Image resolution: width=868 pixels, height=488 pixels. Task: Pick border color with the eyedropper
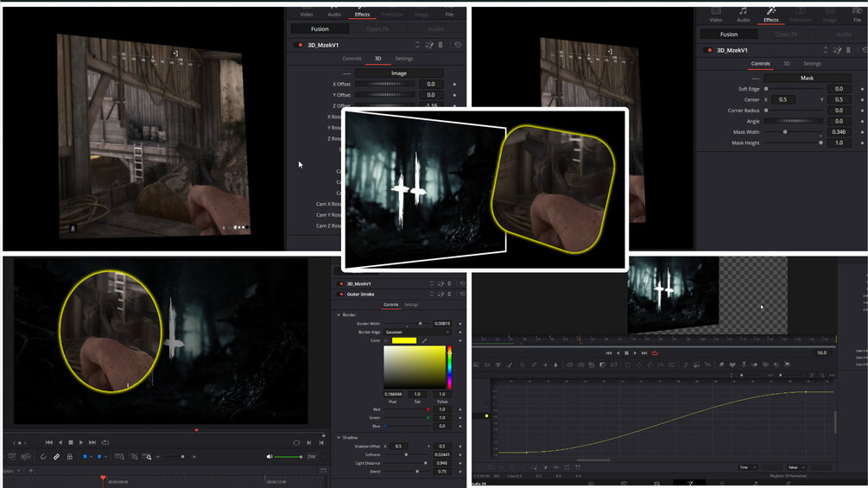point(425,340)
